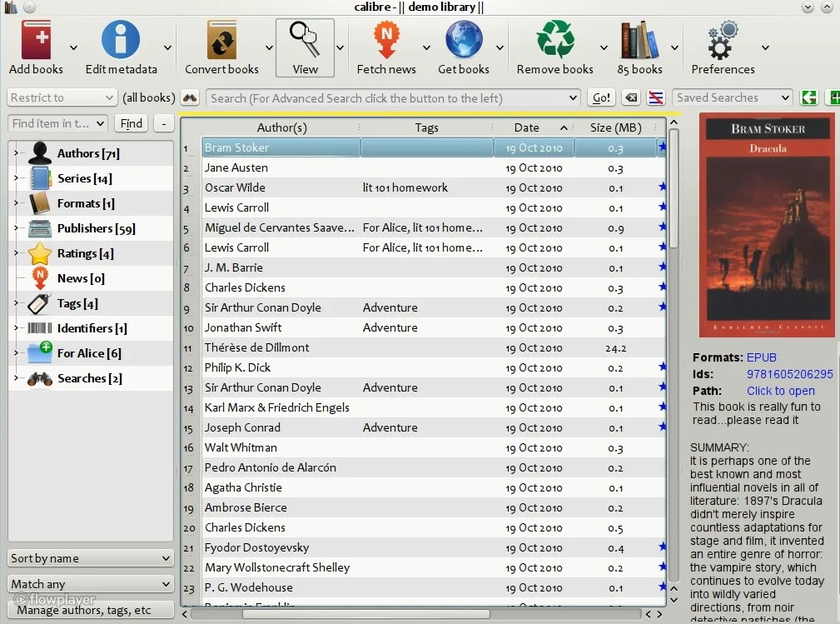Clear the search field with the eraser icon
This screenshot has width=840, height=624.
click(630, 97)
